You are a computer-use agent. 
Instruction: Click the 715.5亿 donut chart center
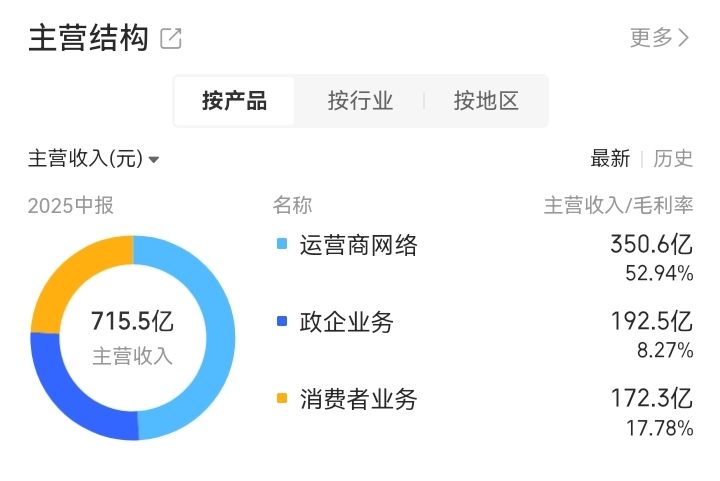(x=132, y=336)
